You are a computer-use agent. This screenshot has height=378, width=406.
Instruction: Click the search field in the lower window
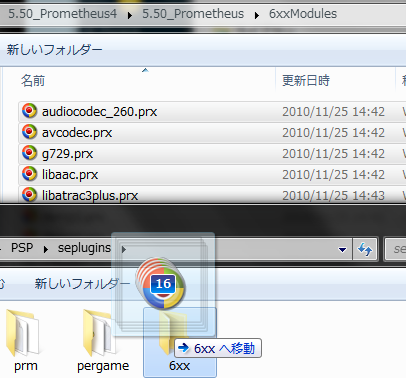396,249
